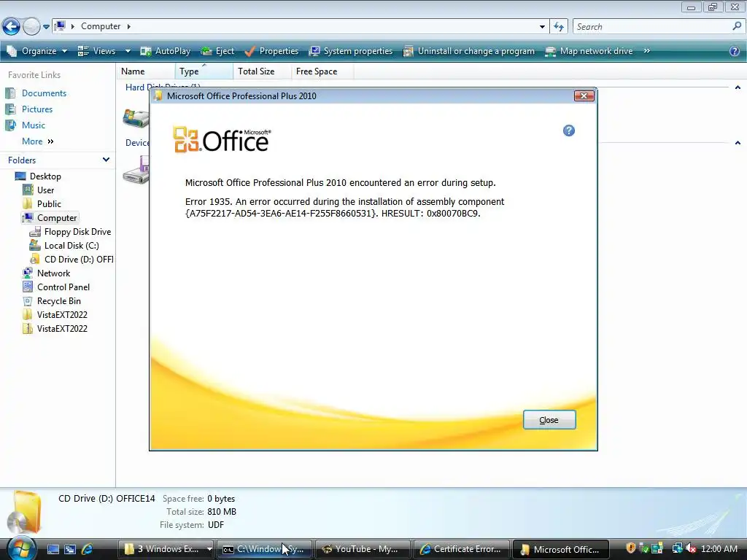The width and height of the screenshot is (747, 560).
Task: Click the Refresh button in address bar
Action: tap(559, 27)
